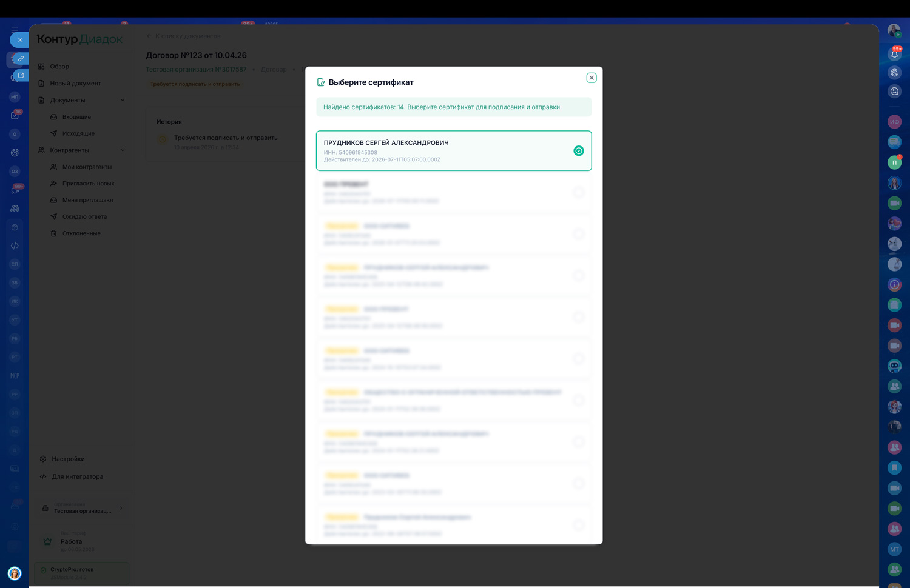
Task: Select the second certificate's radio button
Action: tap(578, 192)
